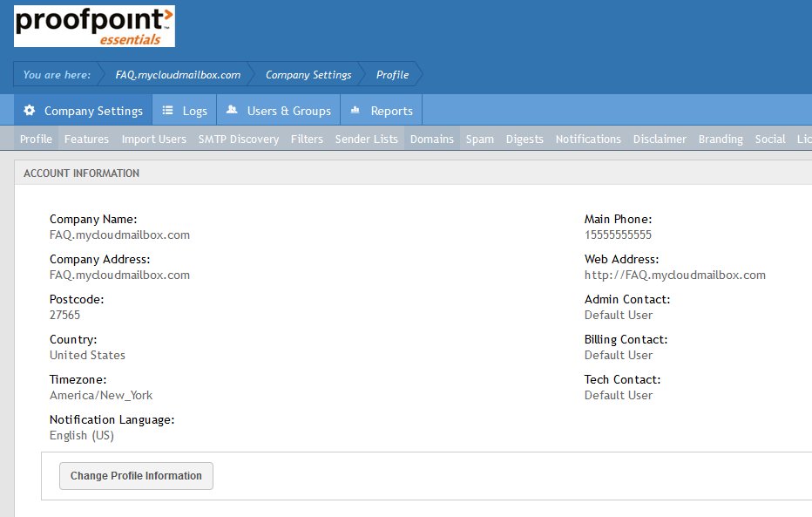Select the SMTP Discovery tab

tap(238, 138)
